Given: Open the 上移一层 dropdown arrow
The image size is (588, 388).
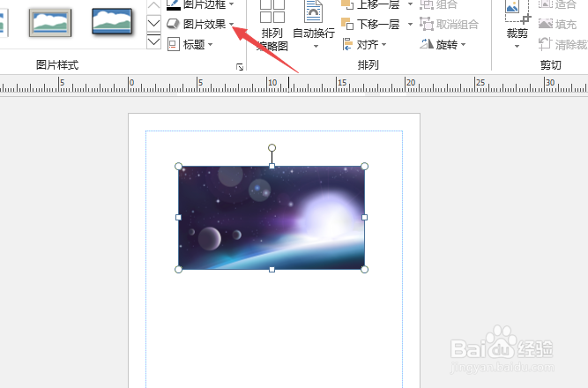Looking at the screenshot, I should [x=410, y=4].
